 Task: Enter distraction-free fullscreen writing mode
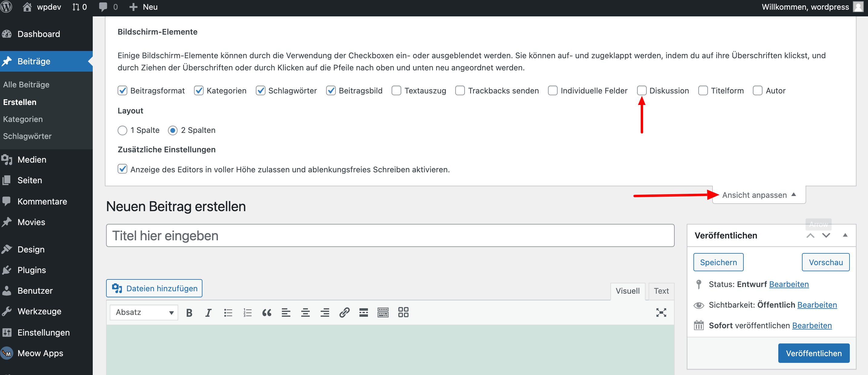point(661,312)
